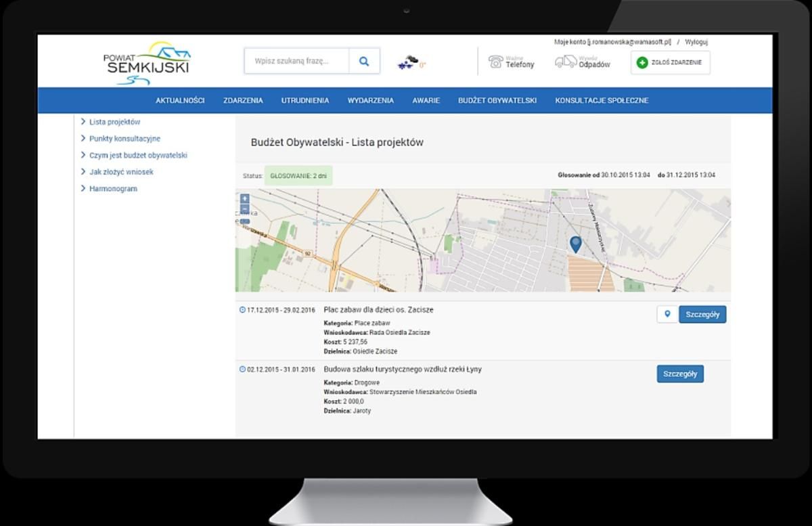
Task: Select Konsultacje Społeczne in navigation bar
Action: click(602, 100)
